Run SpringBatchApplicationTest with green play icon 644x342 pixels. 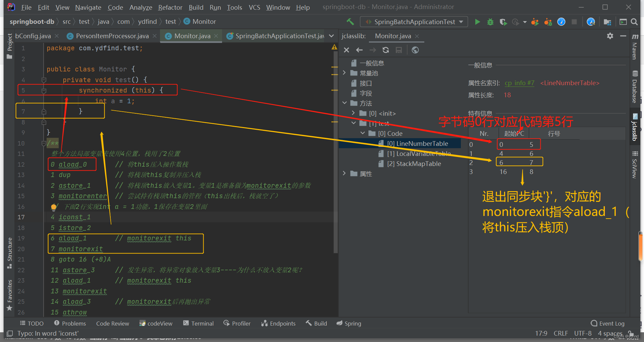tap(477, 22)
